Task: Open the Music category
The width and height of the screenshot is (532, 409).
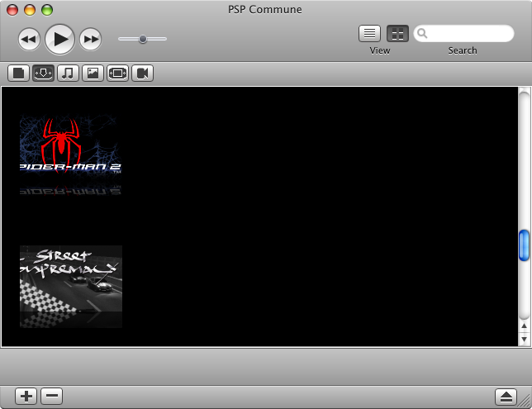Action: tap(69, 73)
